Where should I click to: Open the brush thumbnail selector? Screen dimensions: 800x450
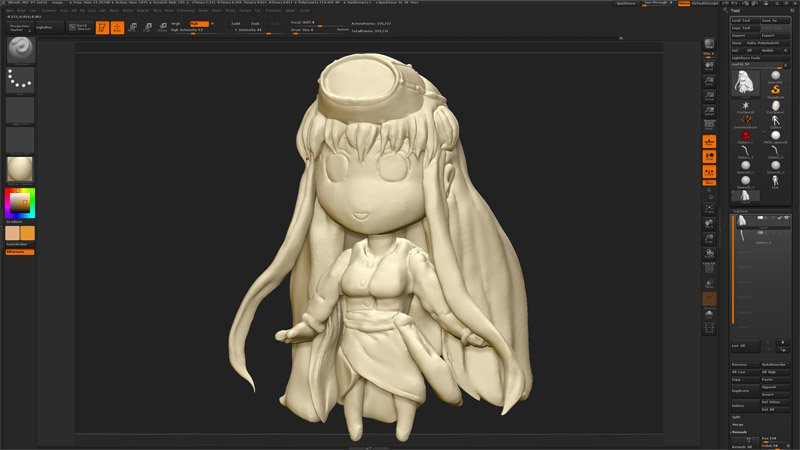click(x=20, y=51)
